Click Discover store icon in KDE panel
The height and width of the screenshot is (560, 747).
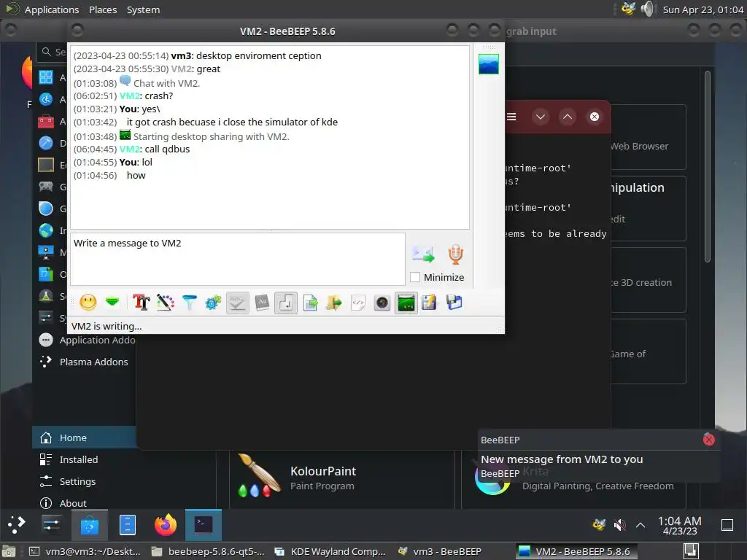click(90, 525)
